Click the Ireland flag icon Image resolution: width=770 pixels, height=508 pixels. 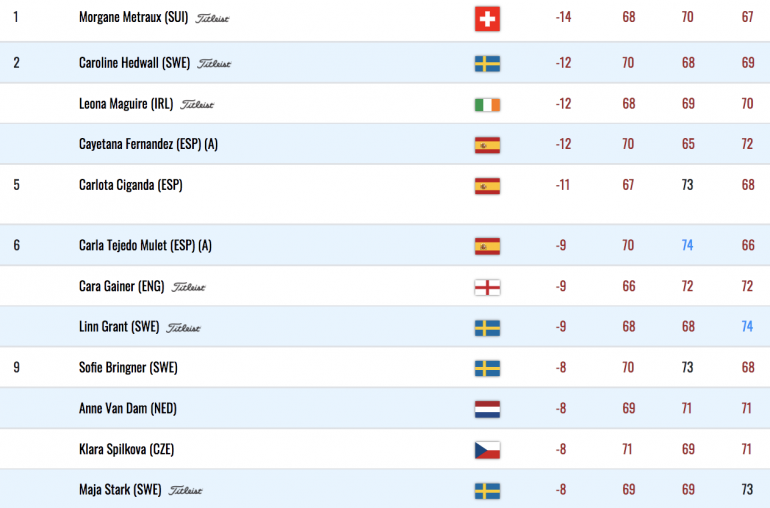tap(487, 105)
